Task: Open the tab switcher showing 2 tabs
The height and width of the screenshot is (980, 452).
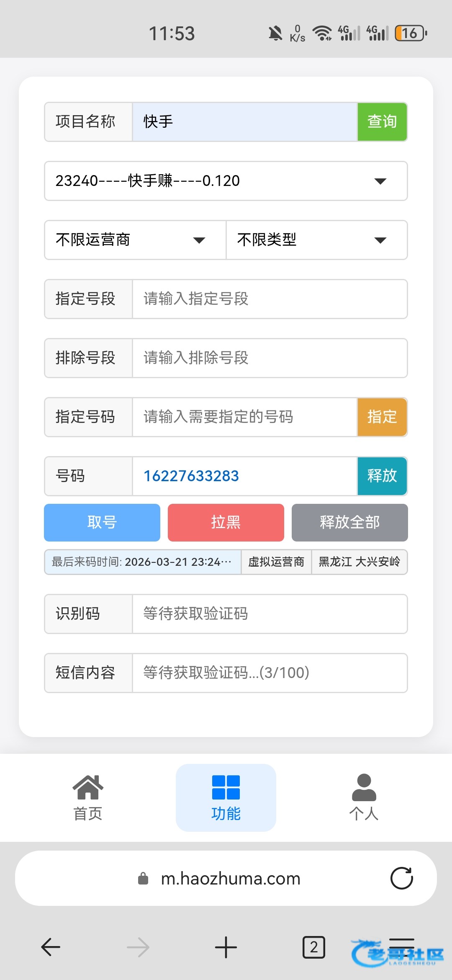Action: click(x=313, y=947)
